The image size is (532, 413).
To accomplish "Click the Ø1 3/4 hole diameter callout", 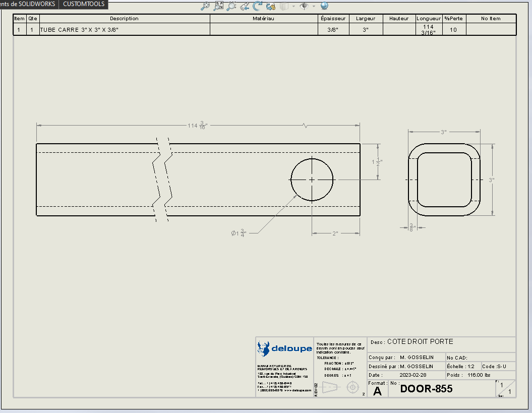I will pos(238,233).
